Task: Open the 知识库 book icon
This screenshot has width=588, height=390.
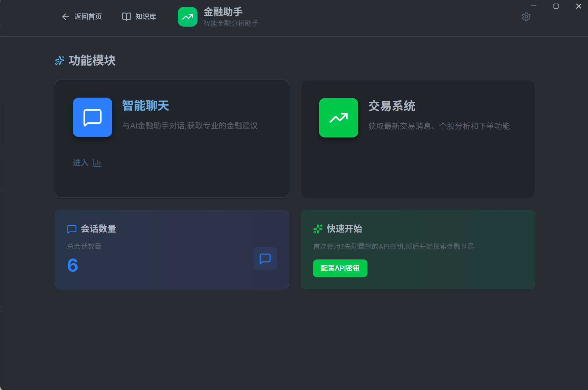Action: (x=126, y=17)
